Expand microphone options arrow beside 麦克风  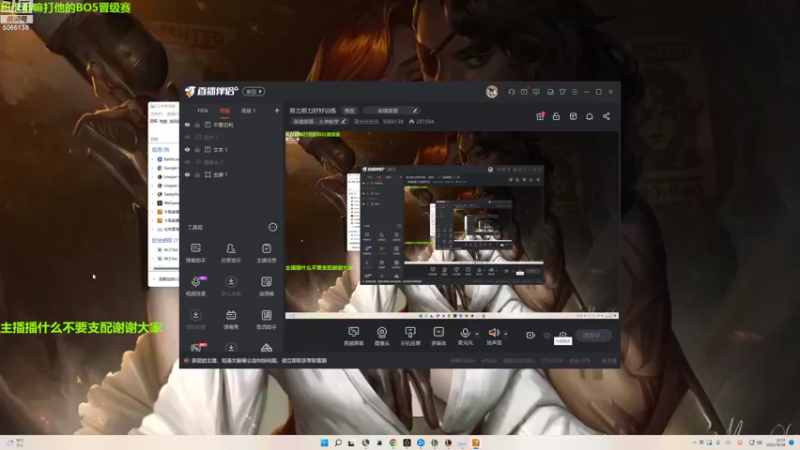(477, 334)
